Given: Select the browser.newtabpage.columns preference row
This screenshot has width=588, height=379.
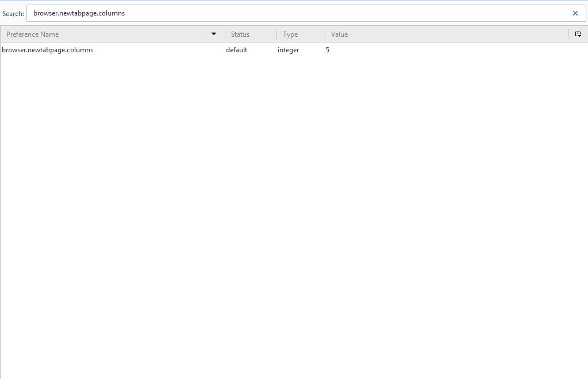Looking at the screenshot, I should coord(48,50).
